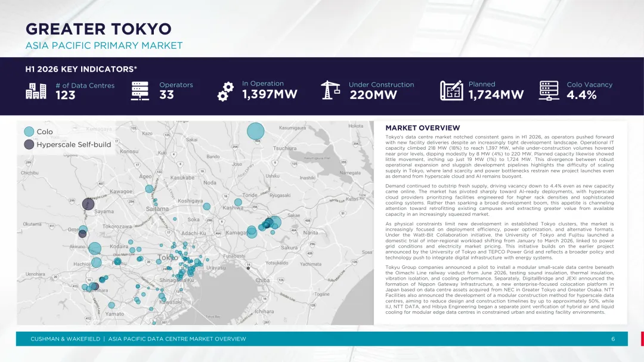
Task: Click the 'Chiba' label on the map
Action: (x=262, y=280)
